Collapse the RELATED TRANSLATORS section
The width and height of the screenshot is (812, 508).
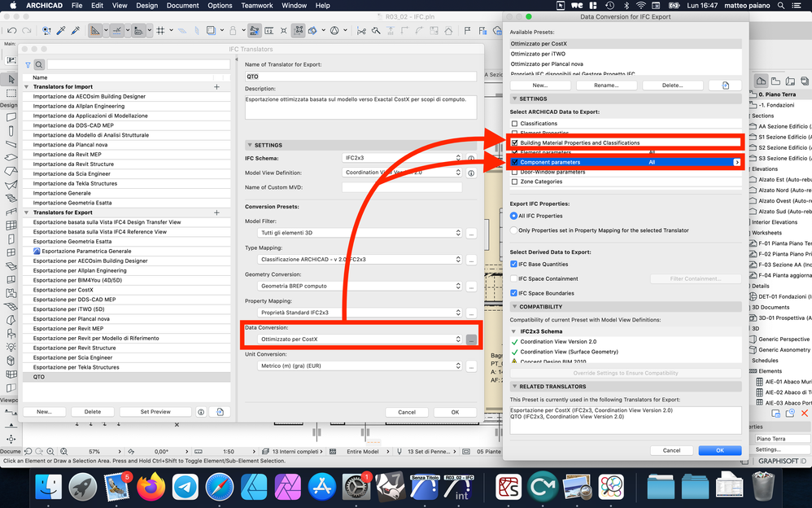(x=514, y=387)
